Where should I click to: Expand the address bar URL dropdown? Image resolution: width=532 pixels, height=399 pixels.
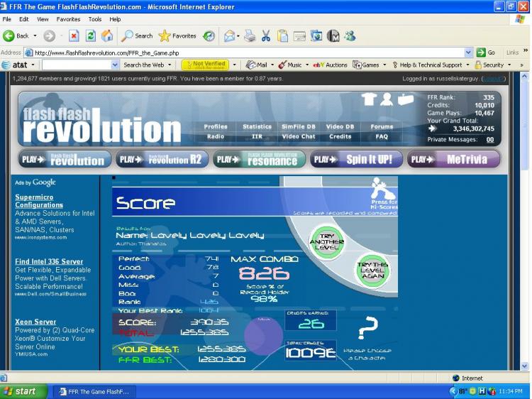pos(468,53)
